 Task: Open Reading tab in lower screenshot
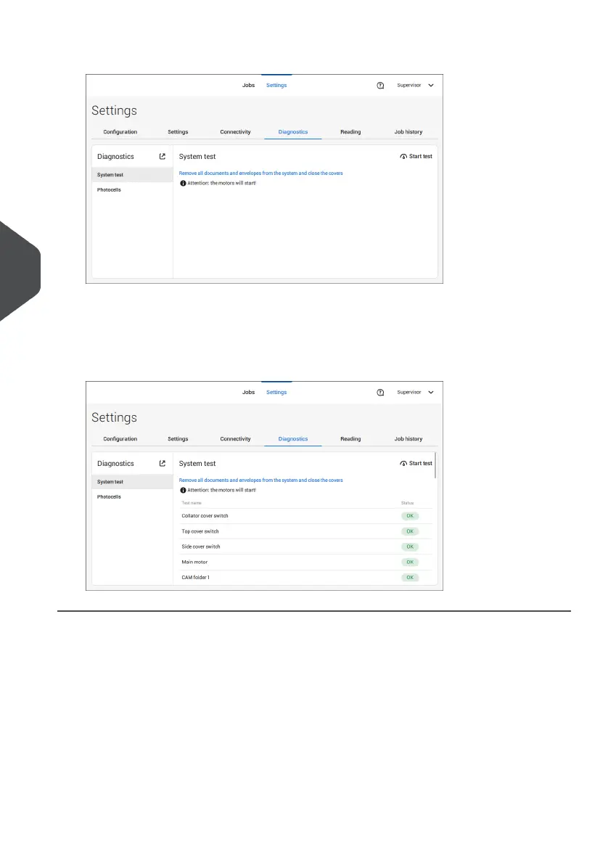tap(350, 439)
